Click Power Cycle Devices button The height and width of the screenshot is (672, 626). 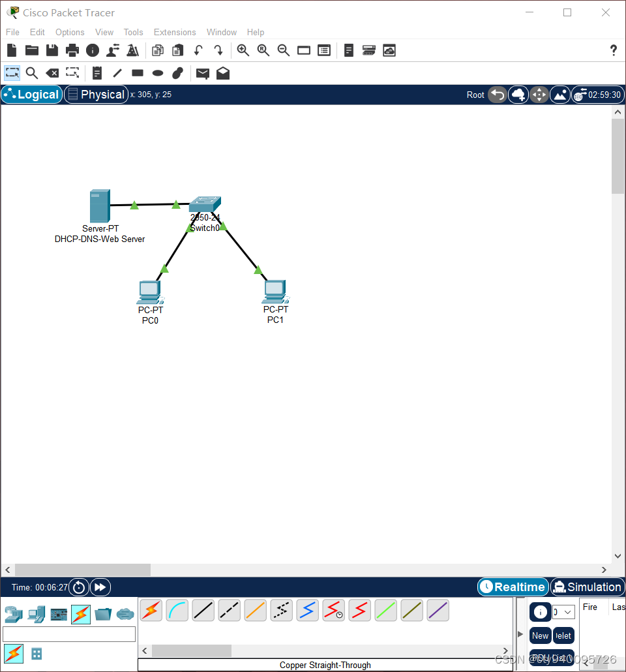(79, 587)
